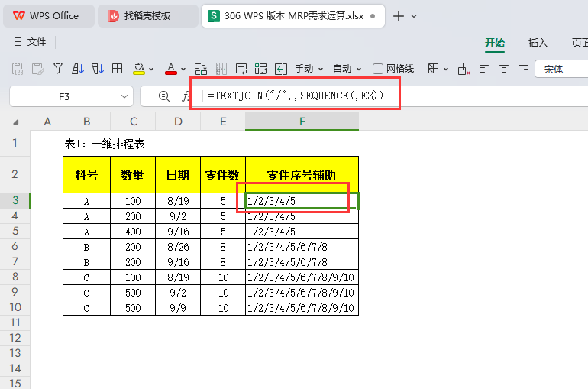Click the green arrow indent icon

click(x=281, y=69)
